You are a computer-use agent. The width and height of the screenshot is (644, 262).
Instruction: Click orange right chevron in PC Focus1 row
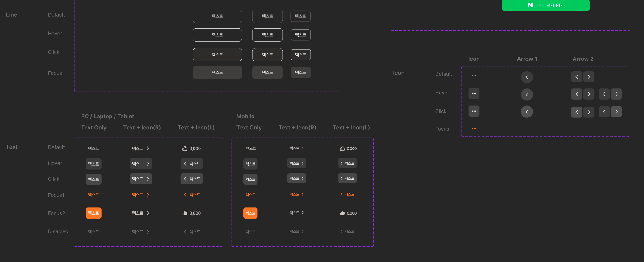pos(148,195)
